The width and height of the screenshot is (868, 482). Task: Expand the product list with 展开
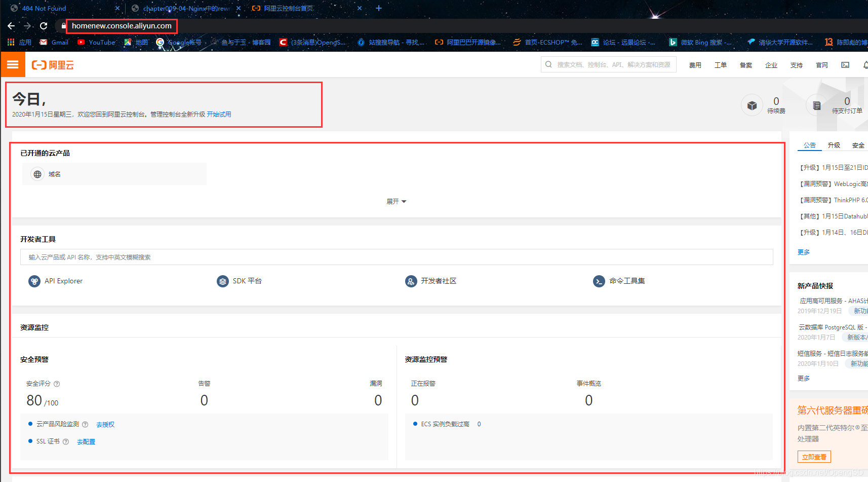point(397,202)
